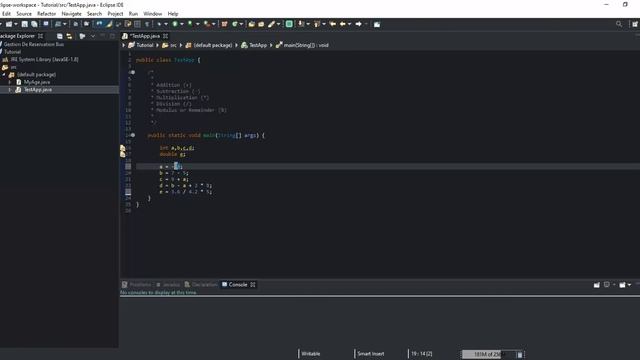Viewport: 640px width, 360px height.
Task: Switch to the Javadoc tab
Action: (x=168, y=284)
